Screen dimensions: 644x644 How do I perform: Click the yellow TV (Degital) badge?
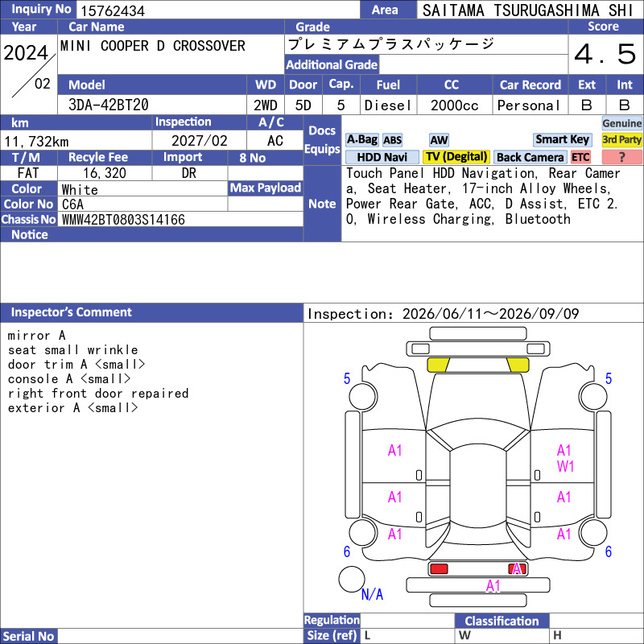pos(456,157)
